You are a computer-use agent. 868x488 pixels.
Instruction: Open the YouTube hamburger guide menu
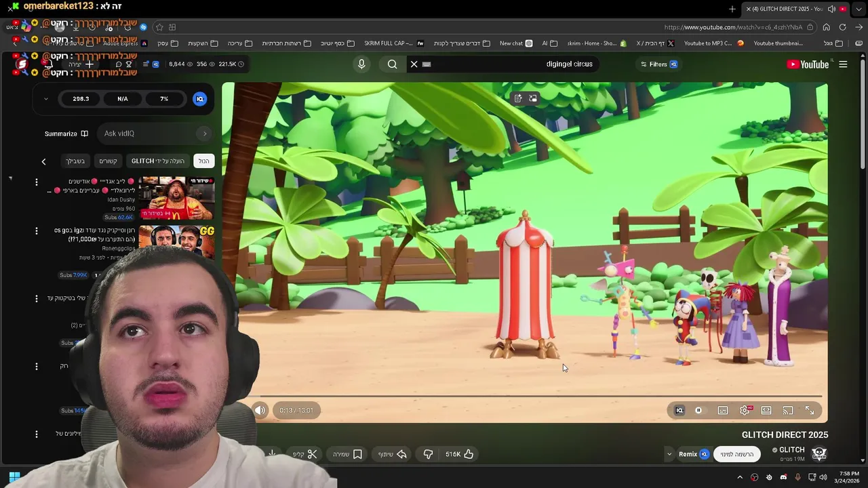[843, 64]
